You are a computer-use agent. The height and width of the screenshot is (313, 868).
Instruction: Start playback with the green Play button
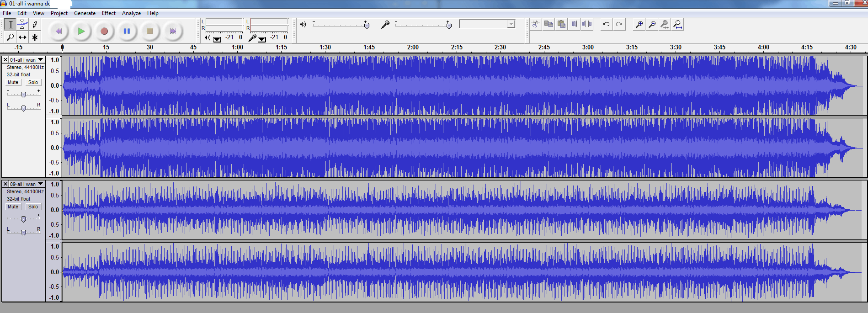[81, 31]
